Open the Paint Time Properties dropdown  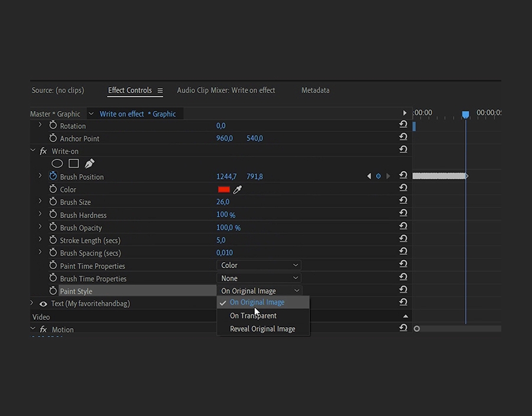259,266
